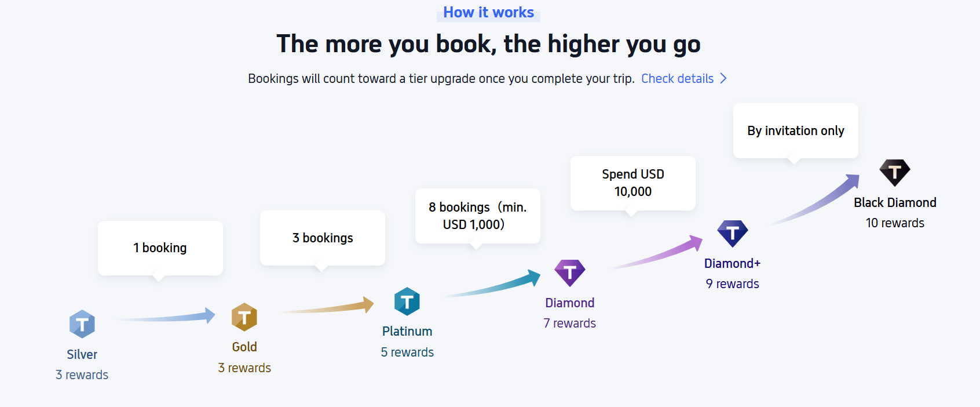Viewport: 980px width, 407px height.
Task: Click the By invitation only card
Action: (x=795, y=130)
